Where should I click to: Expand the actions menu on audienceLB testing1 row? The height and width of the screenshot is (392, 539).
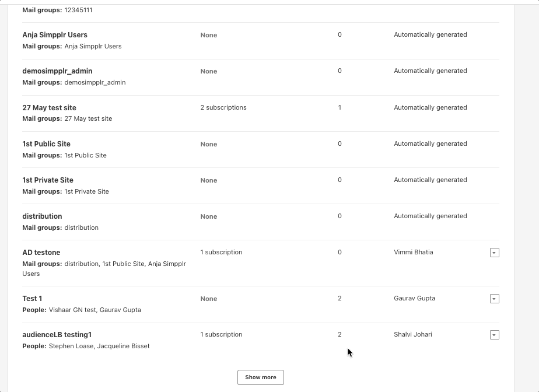tap(494, 334)
